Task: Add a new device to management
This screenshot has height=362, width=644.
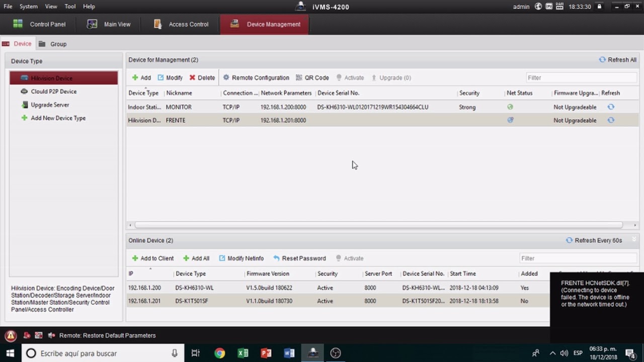Action: coord(141,78)
